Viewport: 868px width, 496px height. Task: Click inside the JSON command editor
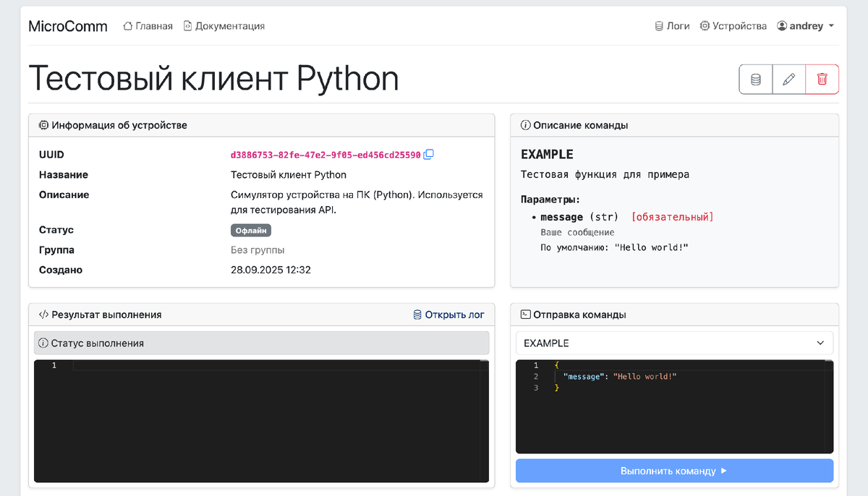[674, 406]
